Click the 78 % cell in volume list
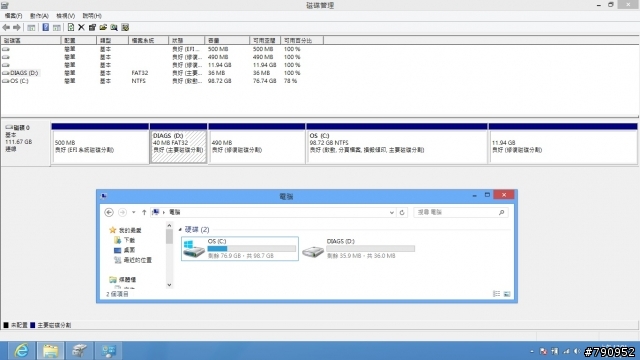 pyautogui.click(x=290, y=81)
